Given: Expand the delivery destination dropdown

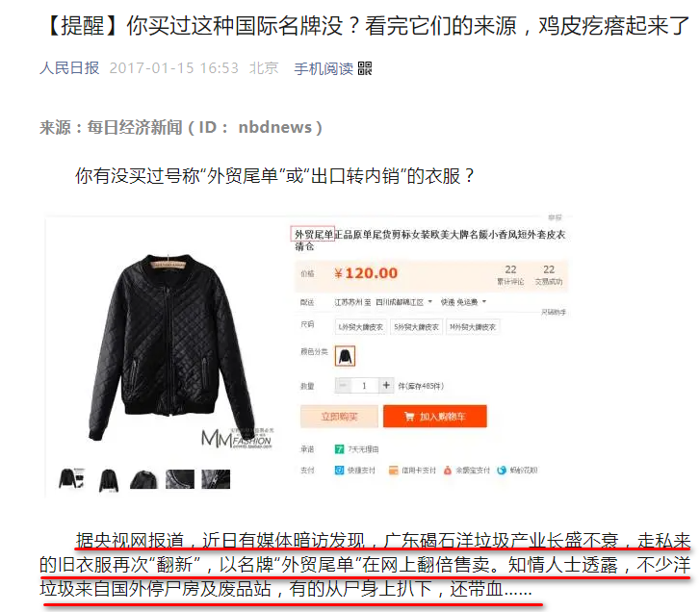Looking at the screenshot, I should tap(429, 302).
